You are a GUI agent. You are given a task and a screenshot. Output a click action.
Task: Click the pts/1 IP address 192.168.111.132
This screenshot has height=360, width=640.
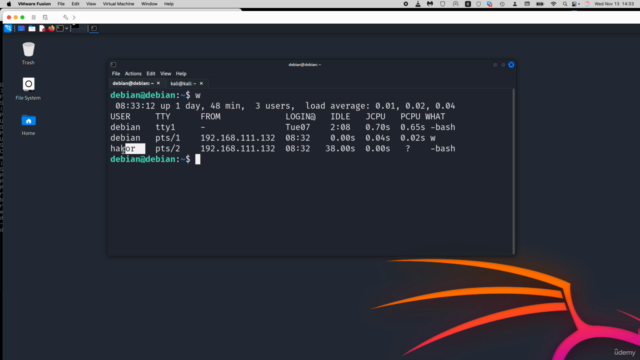[x=238, y=138]
